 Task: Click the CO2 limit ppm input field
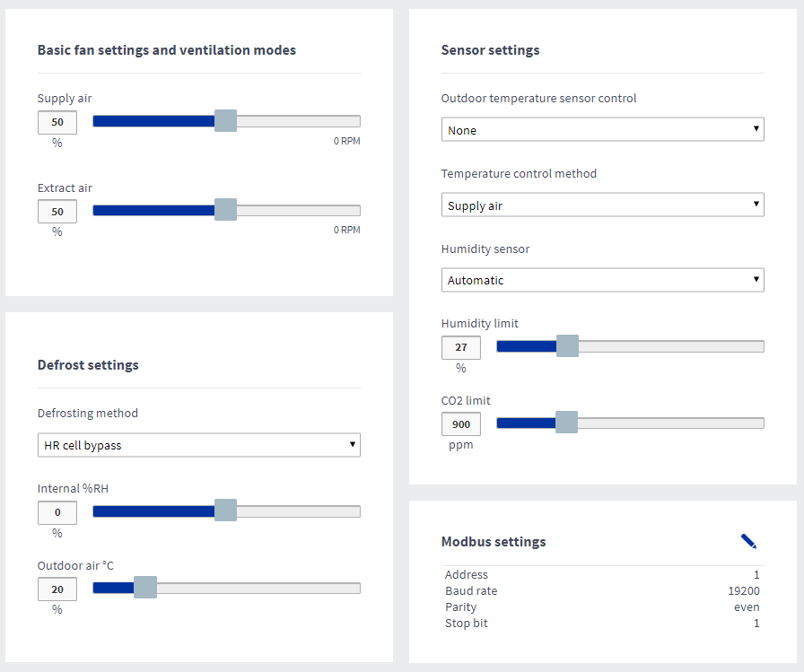[x=461, y=424]
